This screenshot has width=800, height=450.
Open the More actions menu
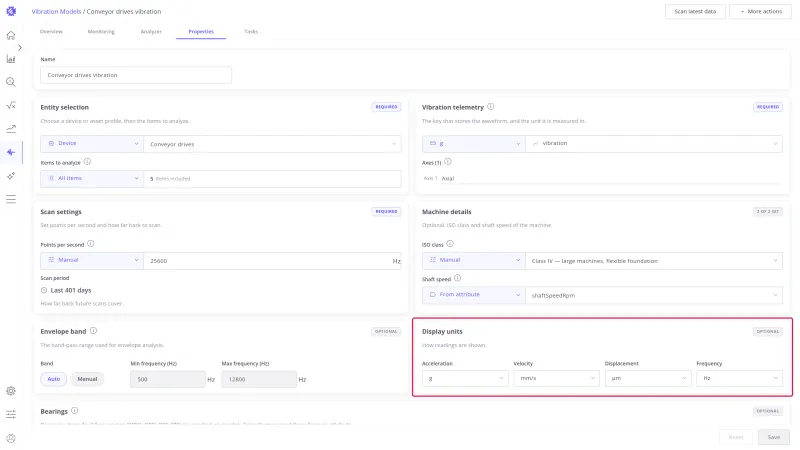pos(760,11)
